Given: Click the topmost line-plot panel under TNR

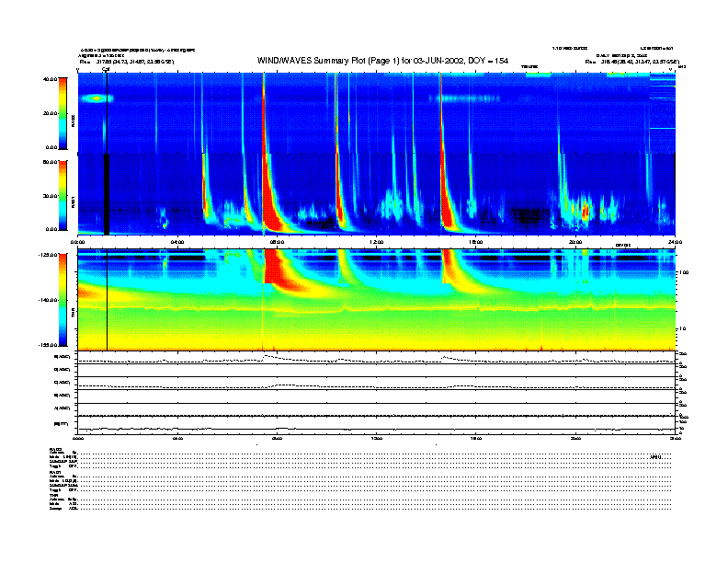Looking at the screenshot, I should (x=376, y=358).
